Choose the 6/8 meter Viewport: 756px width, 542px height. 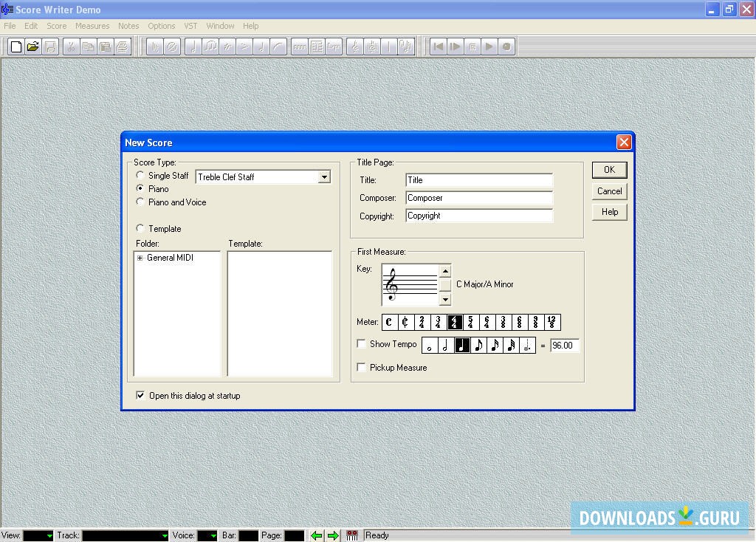pos(519,322)
